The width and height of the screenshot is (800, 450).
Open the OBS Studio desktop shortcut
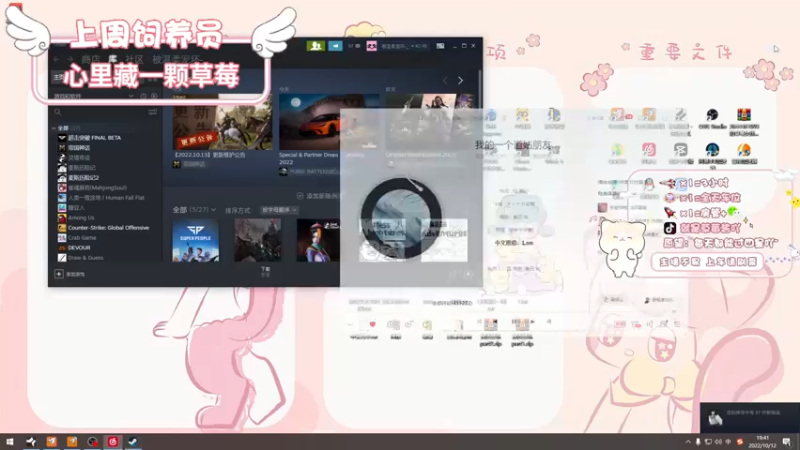click(x=712, y=119)
